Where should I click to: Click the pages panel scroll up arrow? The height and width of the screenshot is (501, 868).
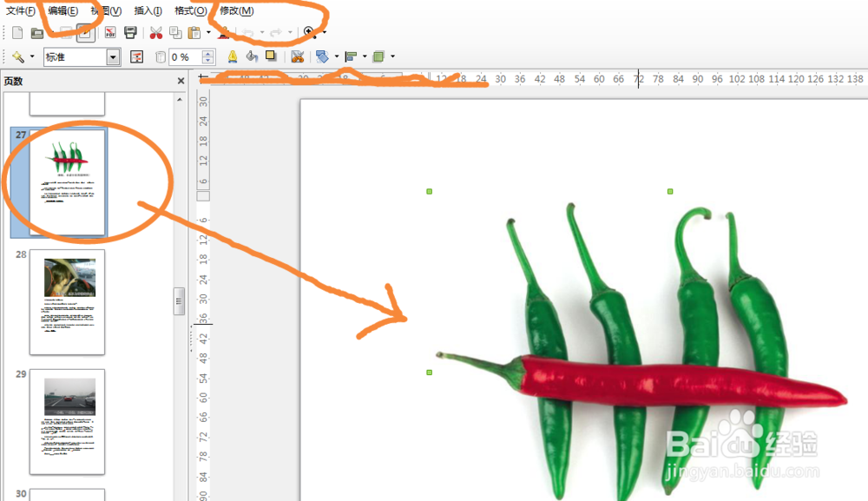[180, 100]
